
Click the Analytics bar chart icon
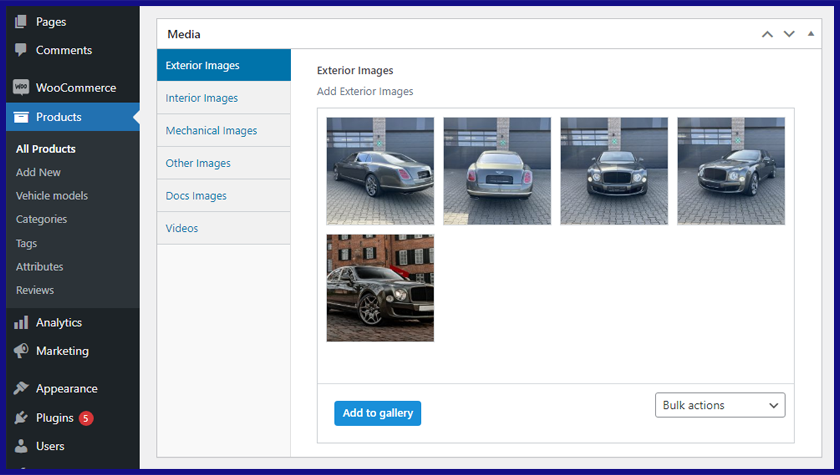pyautogui.click(x=21, y=322)
